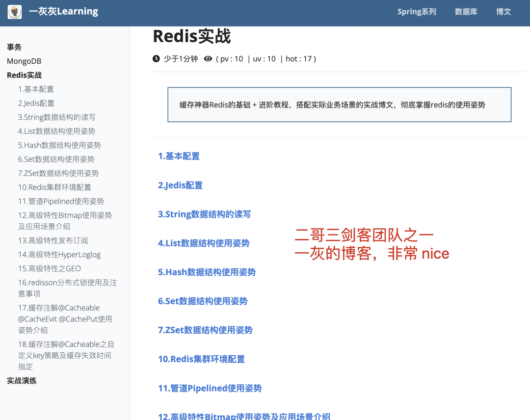The width and height of the screenshot is (530, 420).
Task: Click the eye page-views icon
Action: pyautogui.click(x=208, y=59)
